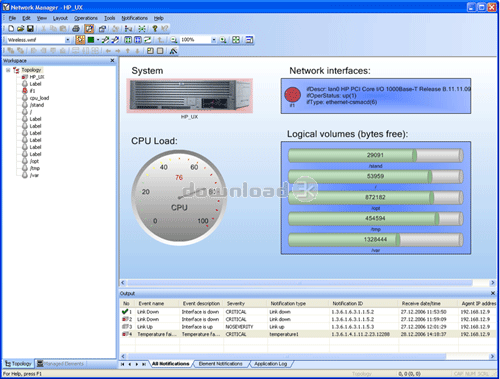Click the yellow question mark Help icon

pyautogui.click(x=155, y=29)
